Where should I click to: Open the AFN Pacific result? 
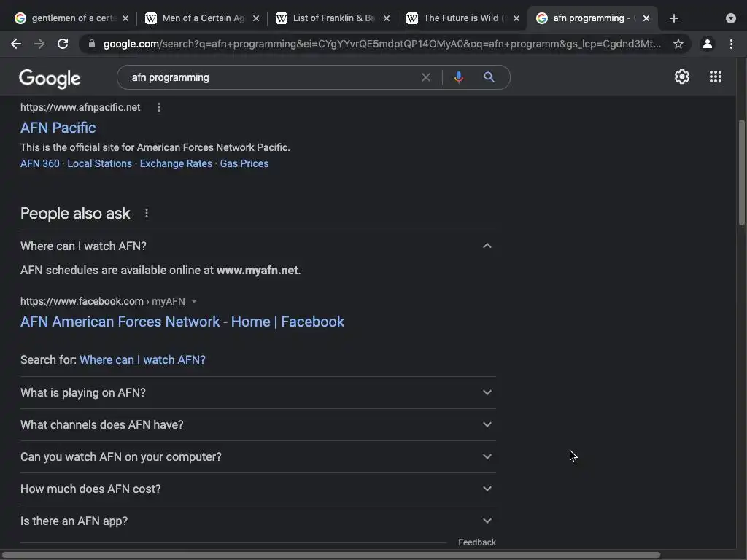click(x=58, y=128)
